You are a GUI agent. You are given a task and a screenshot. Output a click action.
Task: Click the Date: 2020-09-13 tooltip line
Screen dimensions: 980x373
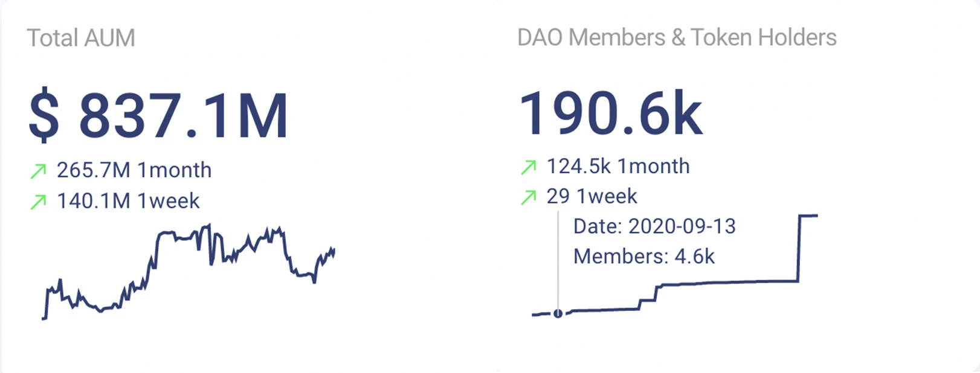point(654,226)
